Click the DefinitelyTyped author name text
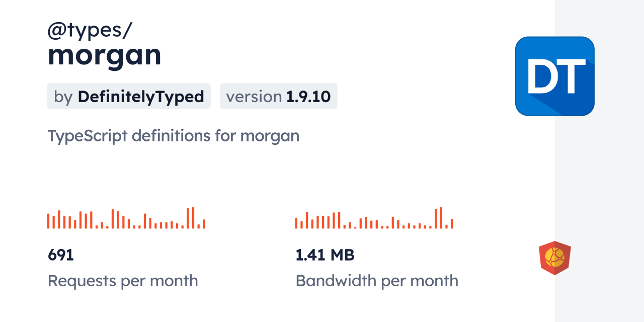Screen dimensions: 644x322 (141, 96)
